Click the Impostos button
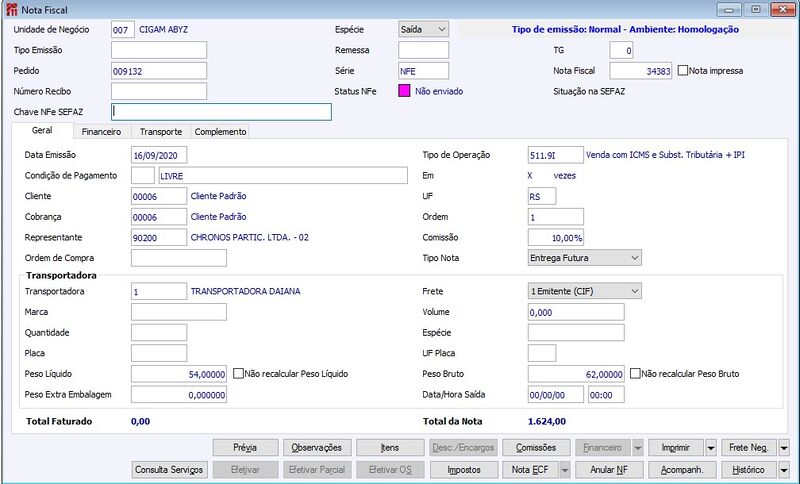This screenshot has width=800, height=484. [x=464, y=470]
